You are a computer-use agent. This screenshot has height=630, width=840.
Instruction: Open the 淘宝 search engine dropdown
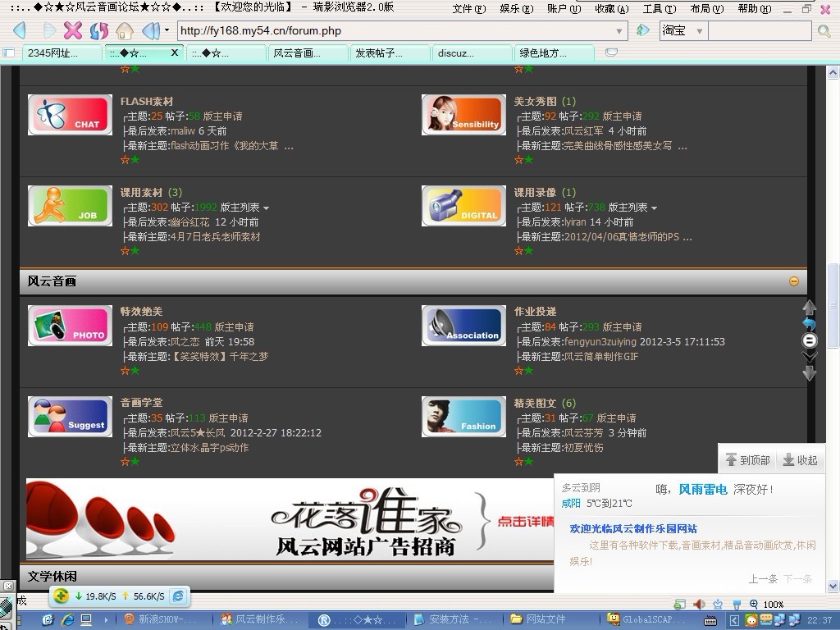(699, 31)
